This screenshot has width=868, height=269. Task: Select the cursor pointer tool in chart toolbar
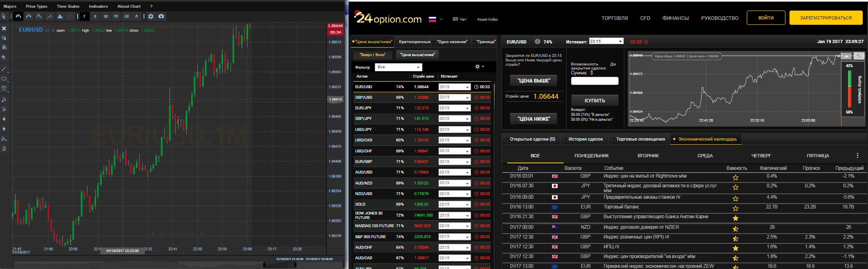tap(4, 16)
